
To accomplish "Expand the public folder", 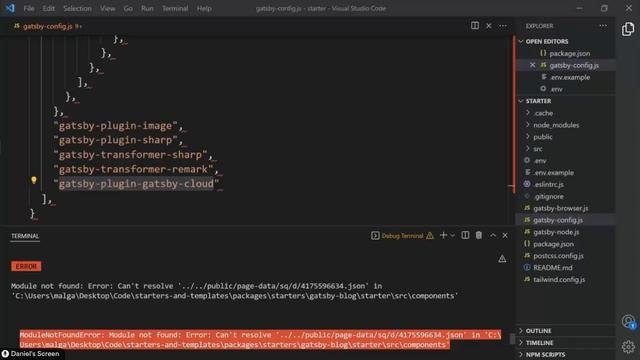I will (x=542, y=137).
